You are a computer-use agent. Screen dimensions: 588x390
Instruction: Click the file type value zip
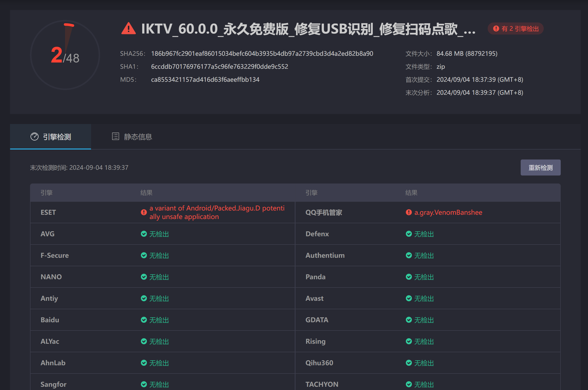pos(441,66)
